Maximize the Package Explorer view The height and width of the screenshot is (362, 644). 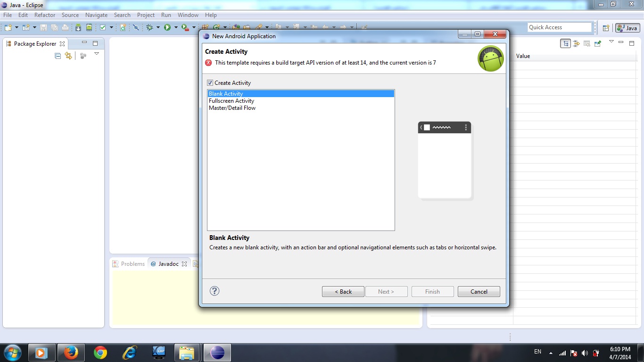(x=95, y=43)
